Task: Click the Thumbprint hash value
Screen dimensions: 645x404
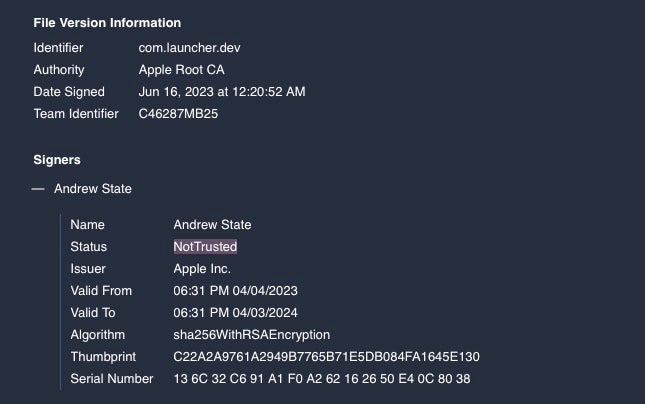Action: (x=326, y=357)
